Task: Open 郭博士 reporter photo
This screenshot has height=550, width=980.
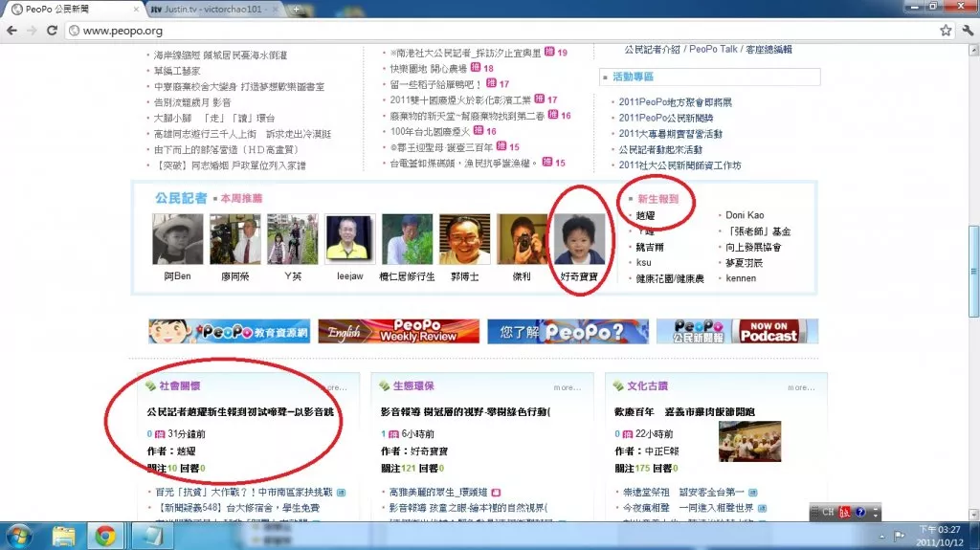Action: (x=464, y=239)
